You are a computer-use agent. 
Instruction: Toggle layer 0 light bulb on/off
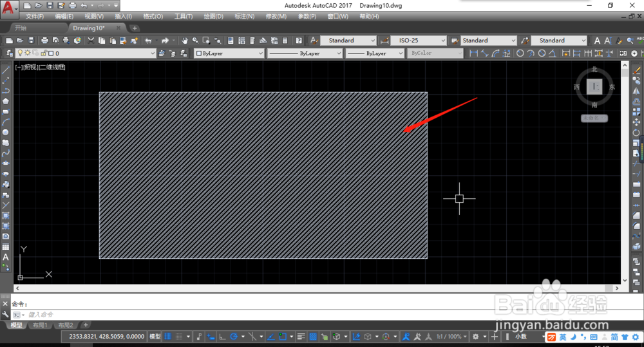click(20, 53)
